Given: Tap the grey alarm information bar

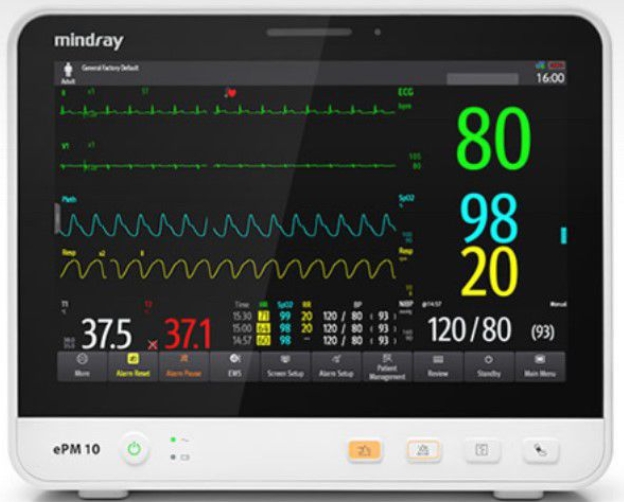Looking at the screenshot, I should (483, 78).
